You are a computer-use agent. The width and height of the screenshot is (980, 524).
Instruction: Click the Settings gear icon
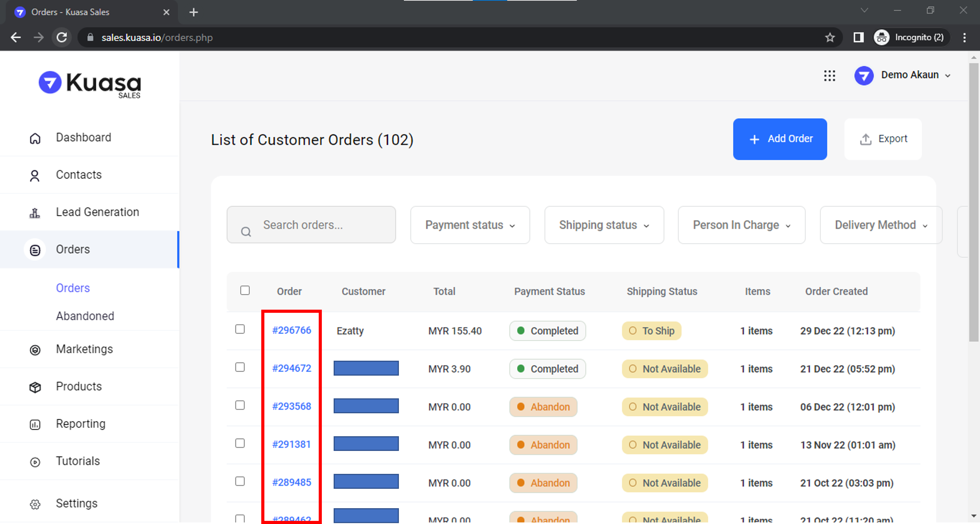point(35,504)
